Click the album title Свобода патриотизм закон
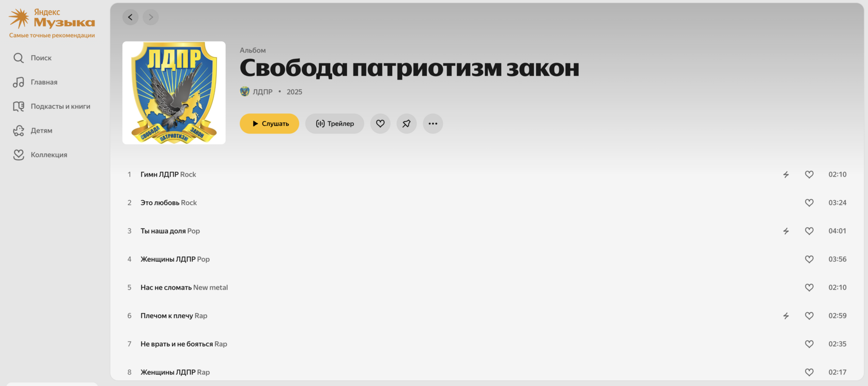This screenshot has width=868, height=386. [x=409, y=68]
